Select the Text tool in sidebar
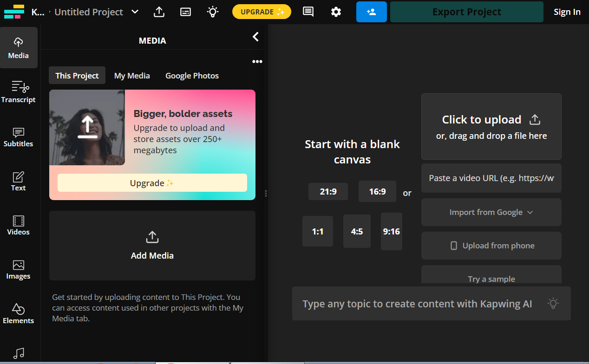589x364 pixels. click(19, 181)
